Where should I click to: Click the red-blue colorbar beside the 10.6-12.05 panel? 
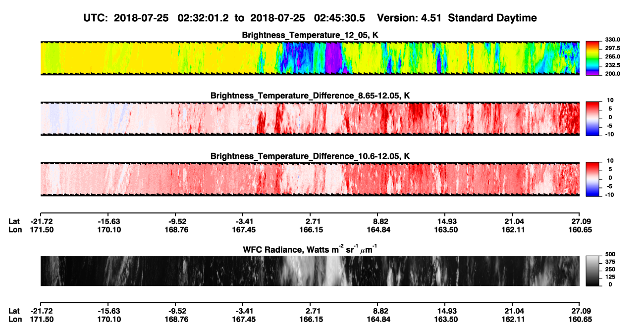point(592,179)
